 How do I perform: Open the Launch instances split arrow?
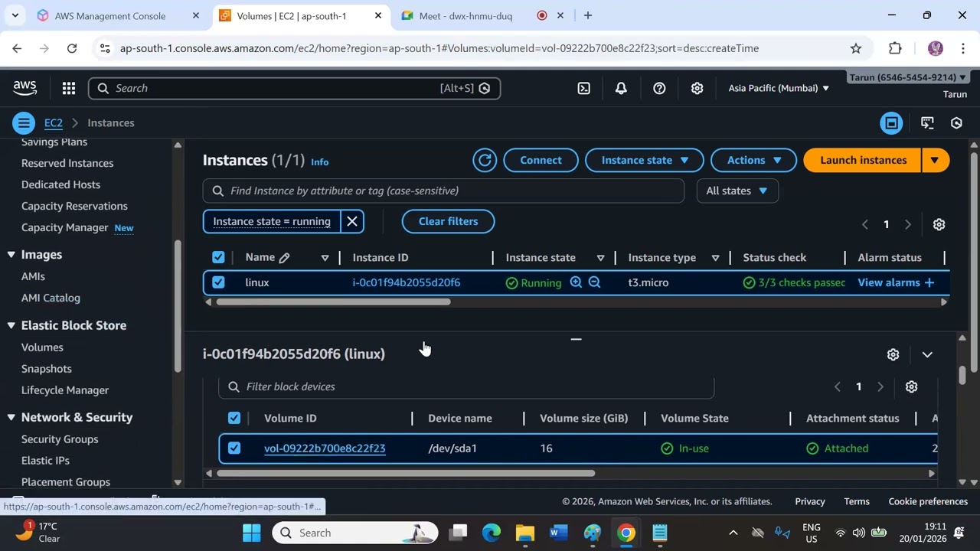(x=934, y=160)
